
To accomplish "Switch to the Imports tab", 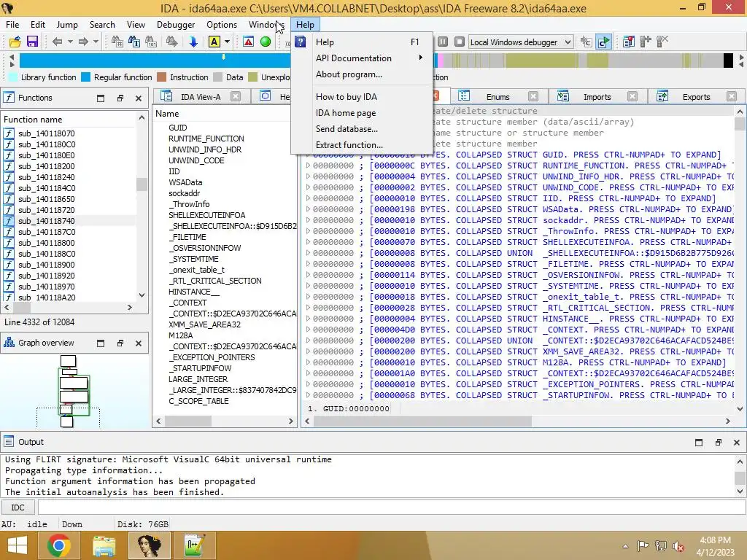I will point(597,97).
